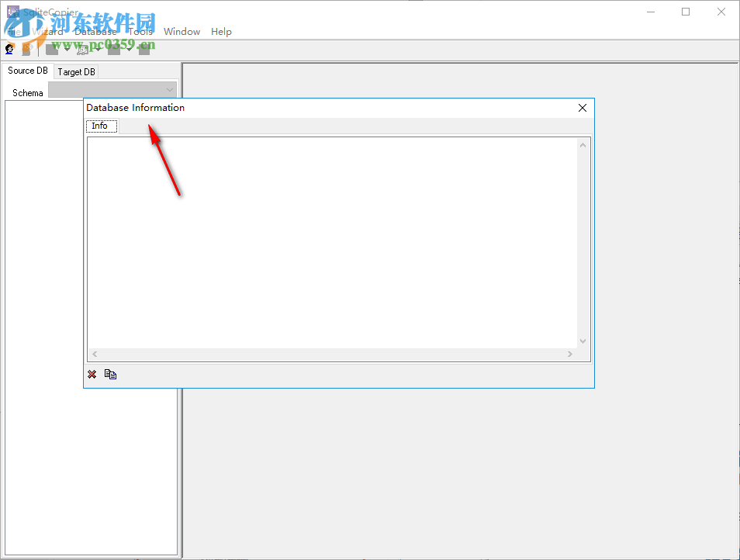Click inside the empty info text area

pyautogui.click(x=334, y=240)
